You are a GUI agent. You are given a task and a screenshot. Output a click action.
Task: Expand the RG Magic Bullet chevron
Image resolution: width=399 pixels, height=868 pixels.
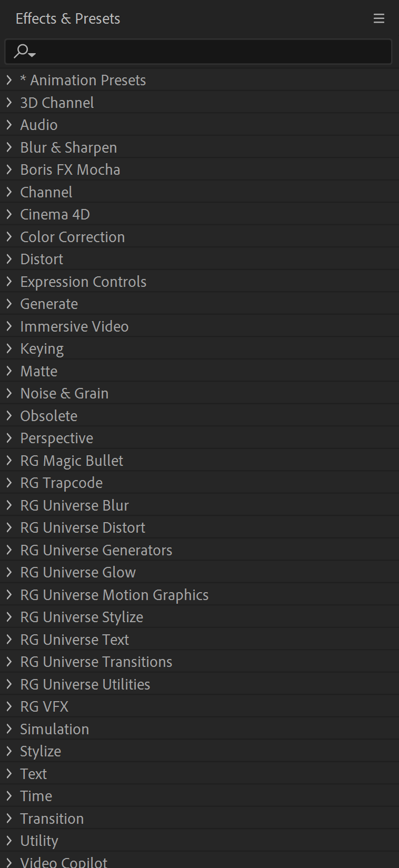(x=9, y=461)
